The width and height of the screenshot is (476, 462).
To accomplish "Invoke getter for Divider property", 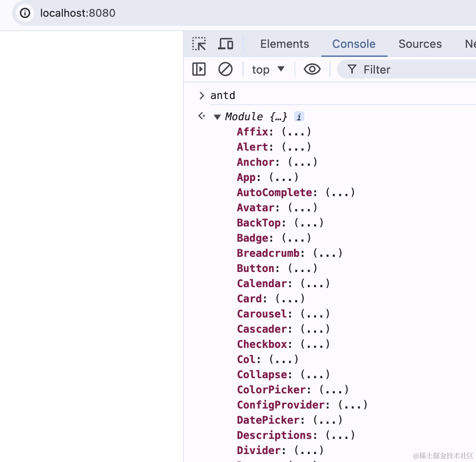I will click(309, 451).
